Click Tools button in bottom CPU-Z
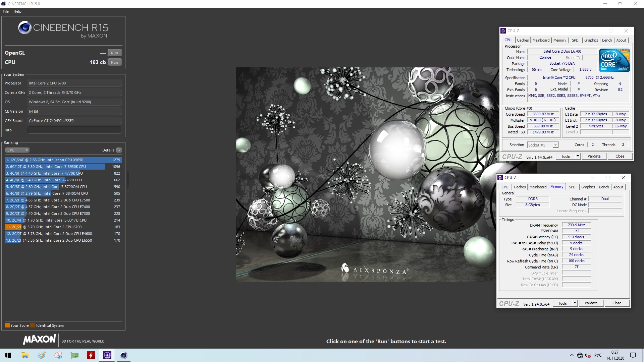The image size is (644, 362). coord(562,303)
